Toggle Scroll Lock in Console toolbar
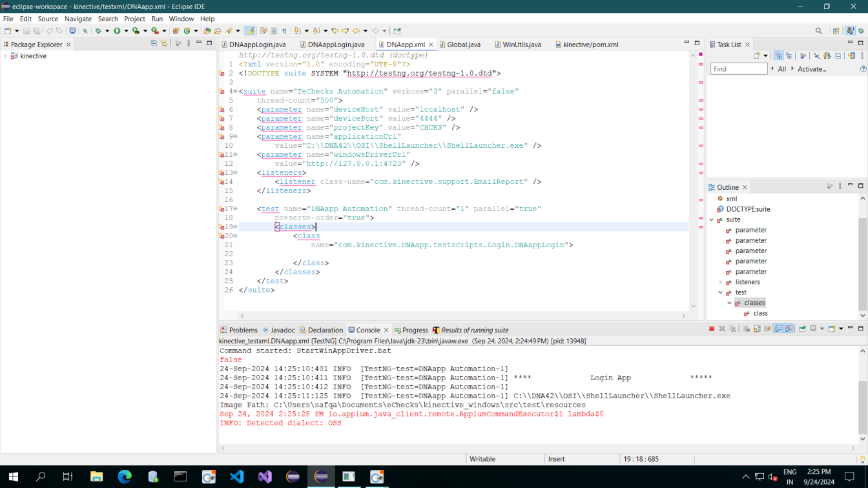The width and height of the screenshot is (868, 488). click(757, 329)
